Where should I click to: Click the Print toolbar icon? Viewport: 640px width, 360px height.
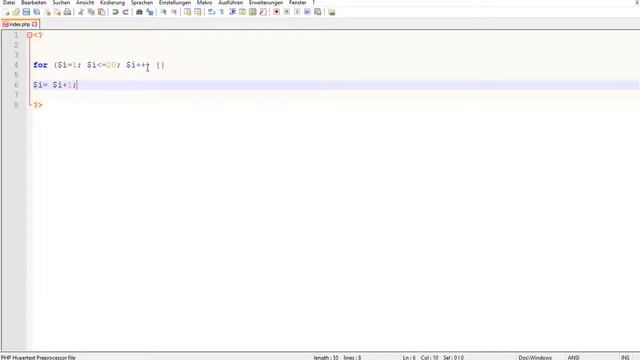click(67, 12)
